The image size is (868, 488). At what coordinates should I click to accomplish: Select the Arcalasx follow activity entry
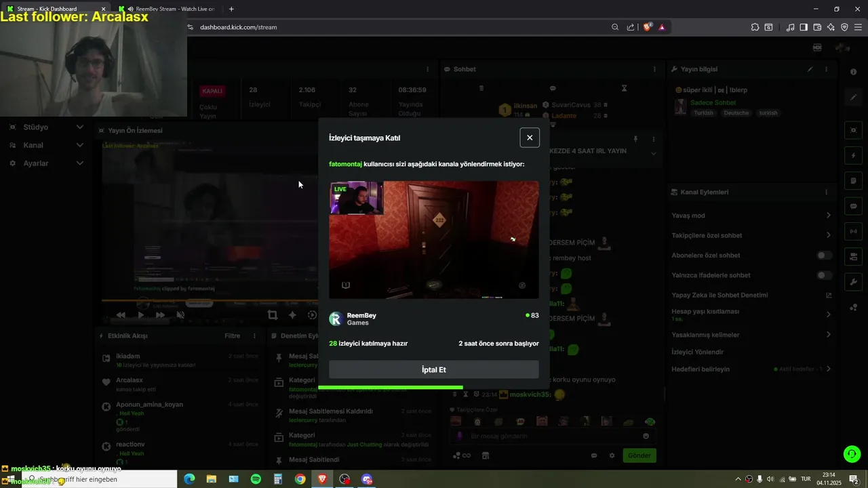180,384
